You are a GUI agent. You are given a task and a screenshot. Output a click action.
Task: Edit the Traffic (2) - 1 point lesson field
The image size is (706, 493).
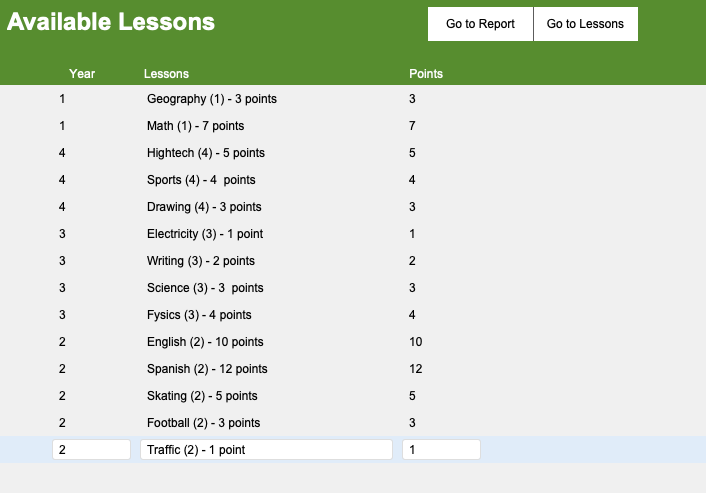click(x=266, y=449)
